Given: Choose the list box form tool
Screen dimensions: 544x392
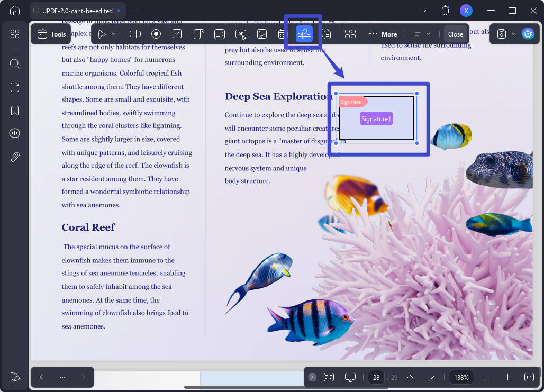Looking at the screenshot, I should 220,34.
